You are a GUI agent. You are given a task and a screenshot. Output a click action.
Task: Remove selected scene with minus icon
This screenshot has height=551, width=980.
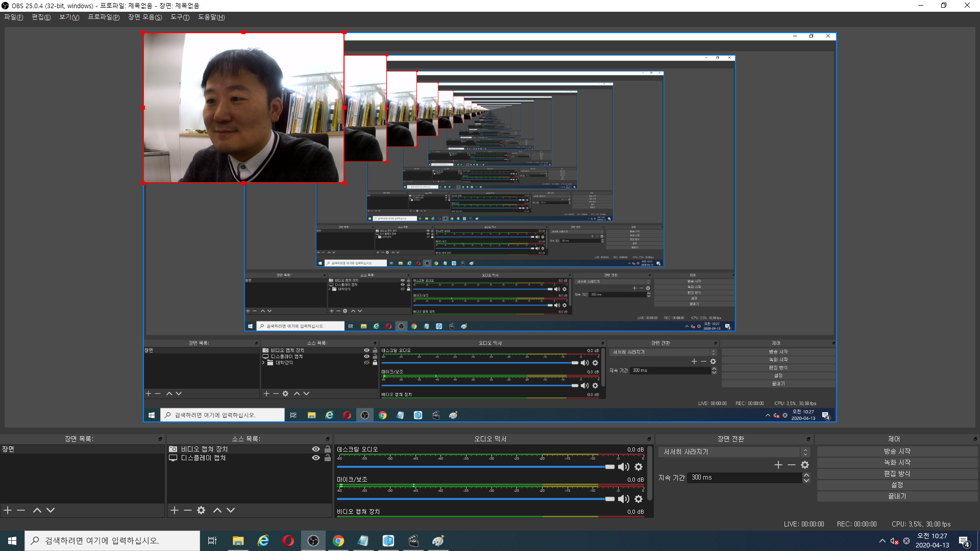tap(21, 510)
